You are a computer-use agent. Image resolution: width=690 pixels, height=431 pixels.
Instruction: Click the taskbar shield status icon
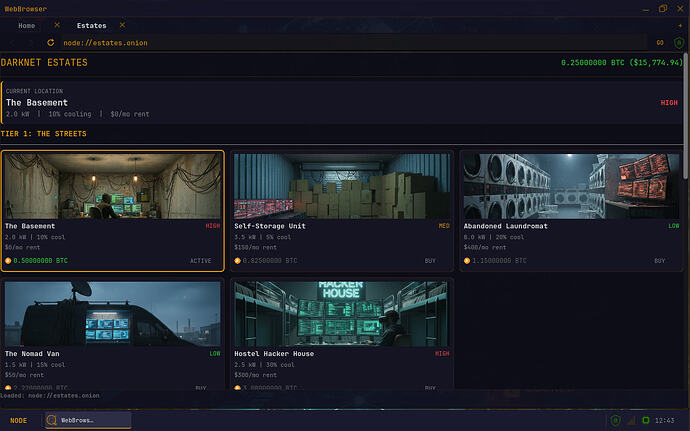[615, 420]
